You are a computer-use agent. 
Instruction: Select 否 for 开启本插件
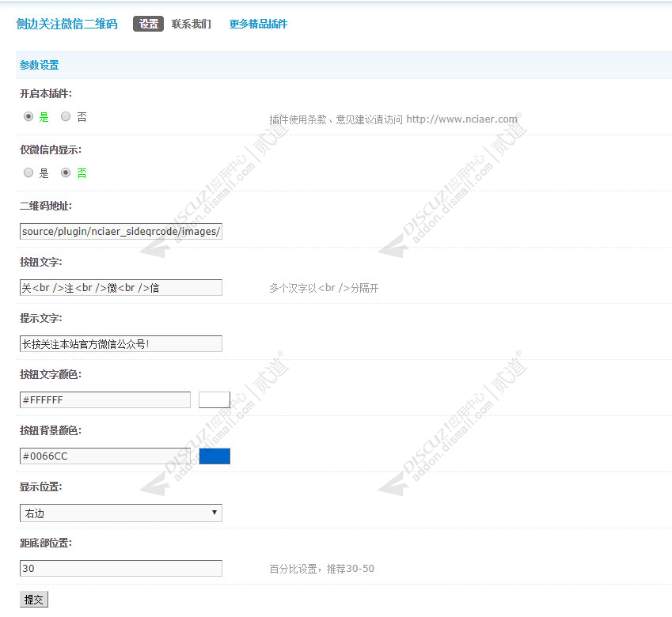pos(66,116)
